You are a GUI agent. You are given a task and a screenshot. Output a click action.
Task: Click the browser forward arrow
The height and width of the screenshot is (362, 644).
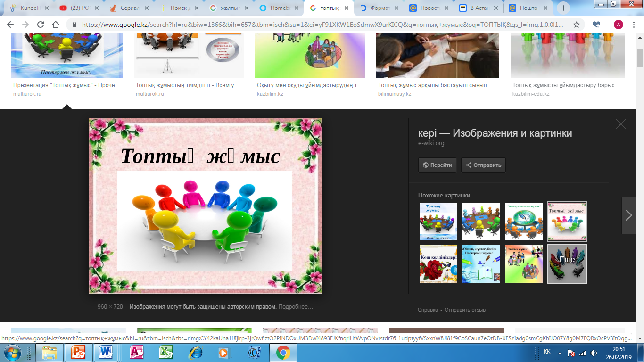[x=25, y=25]
